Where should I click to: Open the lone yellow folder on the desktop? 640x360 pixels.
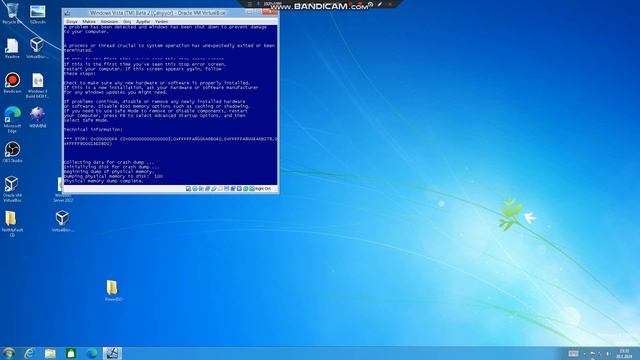tap(113, 290)
